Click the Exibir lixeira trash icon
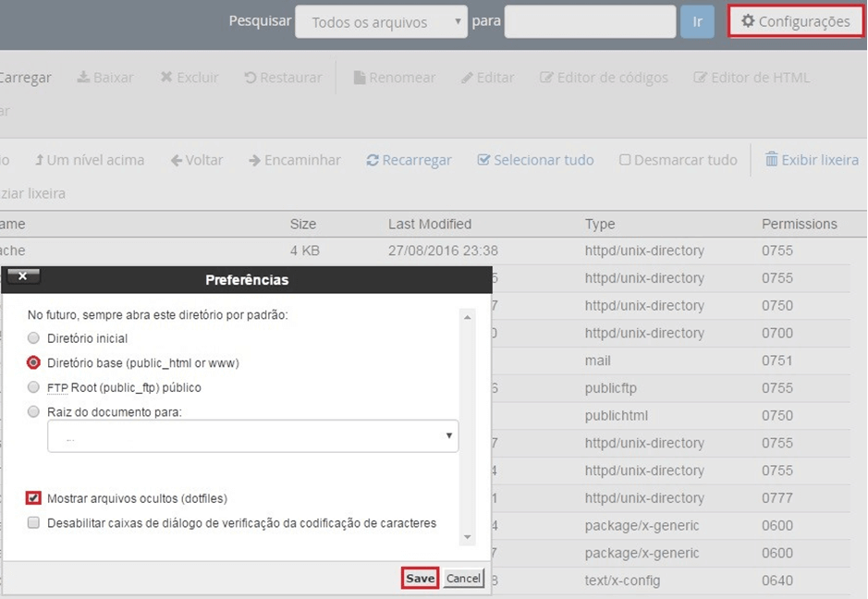This screenshot has height=599, width=868. (771, 159)
